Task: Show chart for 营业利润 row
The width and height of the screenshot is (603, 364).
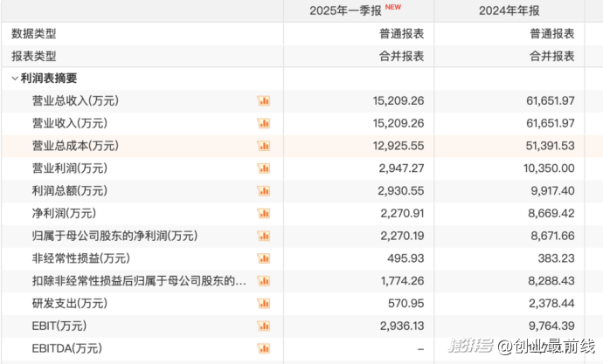Action: pyautogui.click(x=263, y=168)
